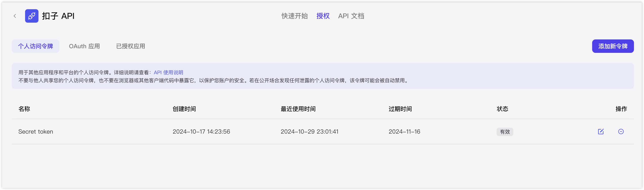The image size is (644, 190).
Task: Click the 过期时间 column header
Action: point(400,109)
